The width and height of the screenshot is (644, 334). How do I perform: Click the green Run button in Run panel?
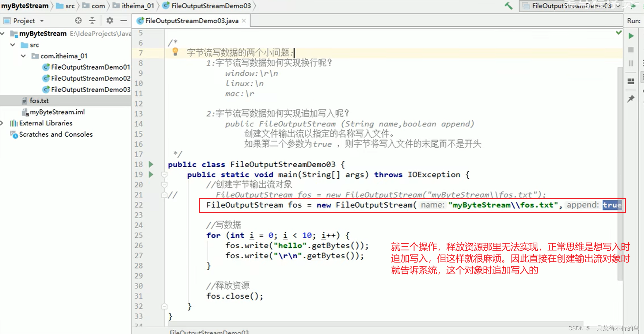(x=631, y=36)
